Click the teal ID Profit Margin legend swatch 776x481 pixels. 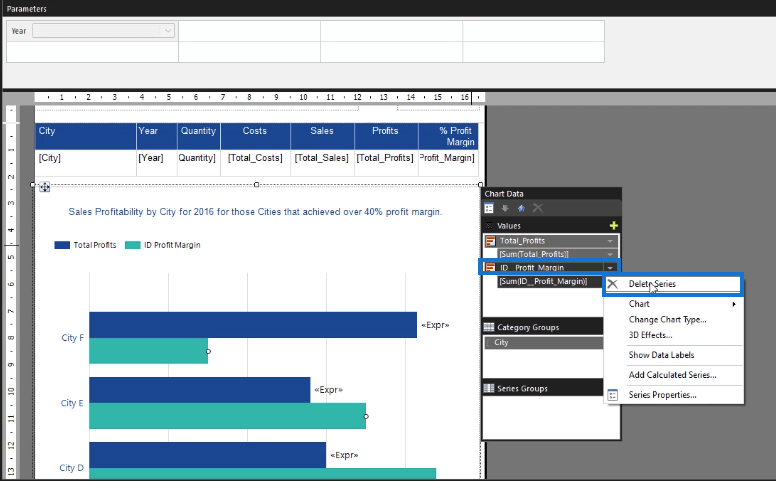[x=133, y=245]
